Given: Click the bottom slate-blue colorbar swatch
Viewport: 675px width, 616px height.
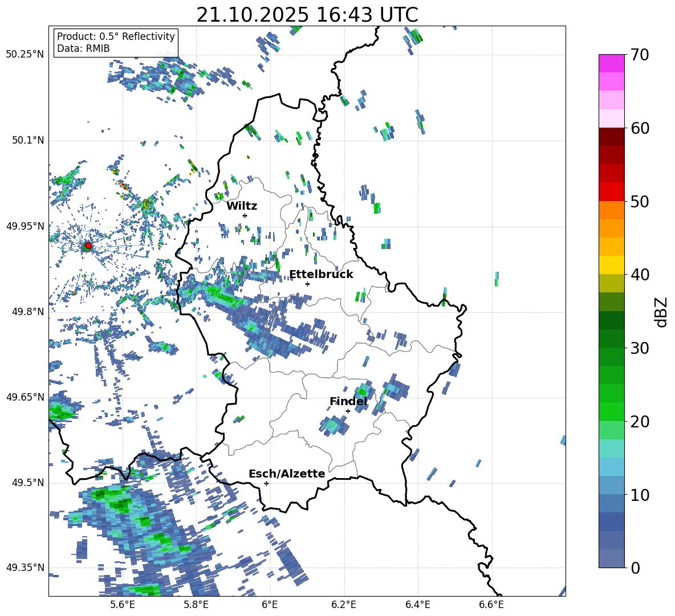Looking at the screenshot, I should tap(612, 558).
